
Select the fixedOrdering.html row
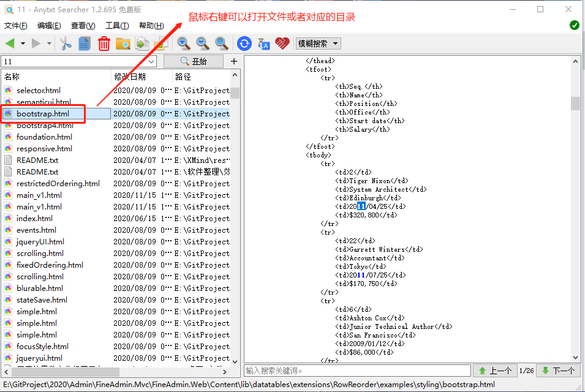coord(116,265)
